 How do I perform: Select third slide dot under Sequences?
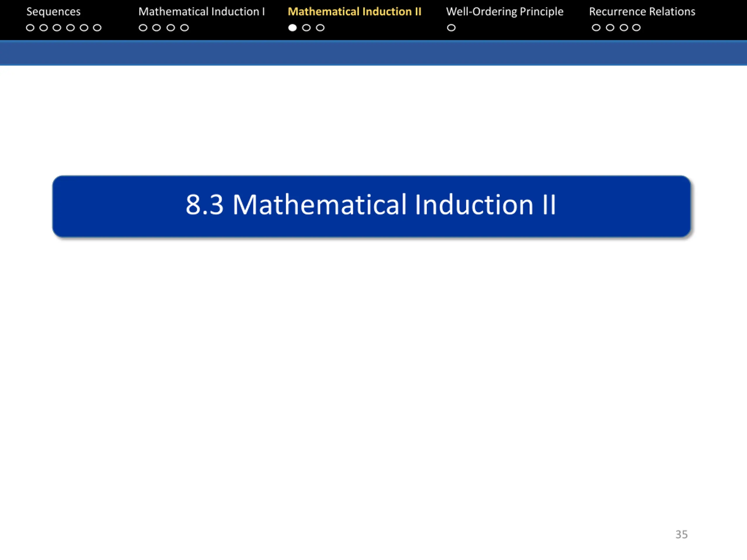coord(57,28)
